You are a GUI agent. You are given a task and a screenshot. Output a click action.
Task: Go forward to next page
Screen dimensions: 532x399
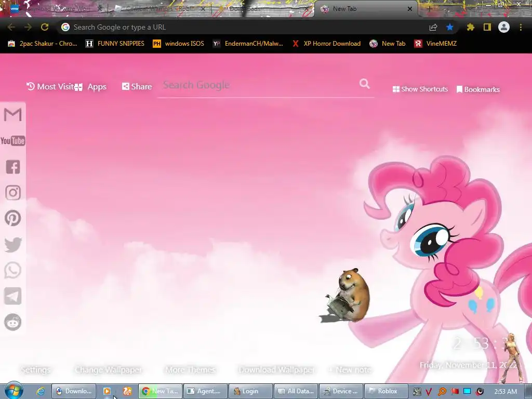[28, 27]
